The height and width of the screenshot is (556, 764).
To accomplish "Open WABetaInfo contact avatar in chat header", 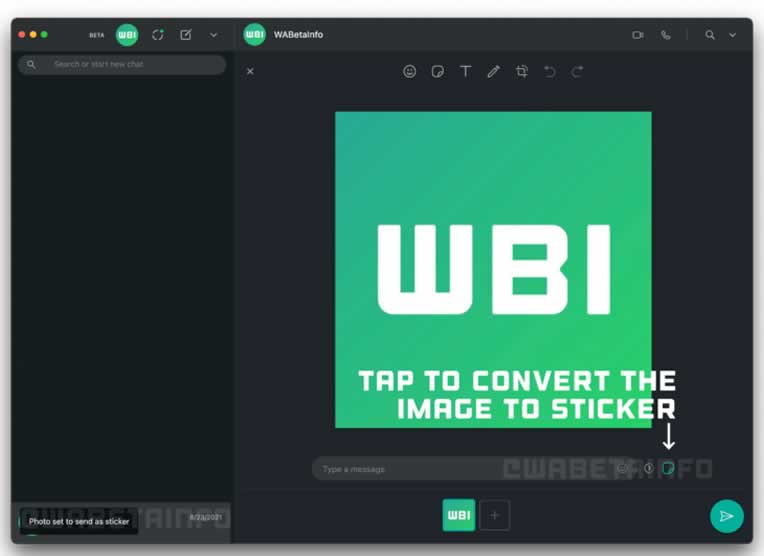I will tap(254, 35).
